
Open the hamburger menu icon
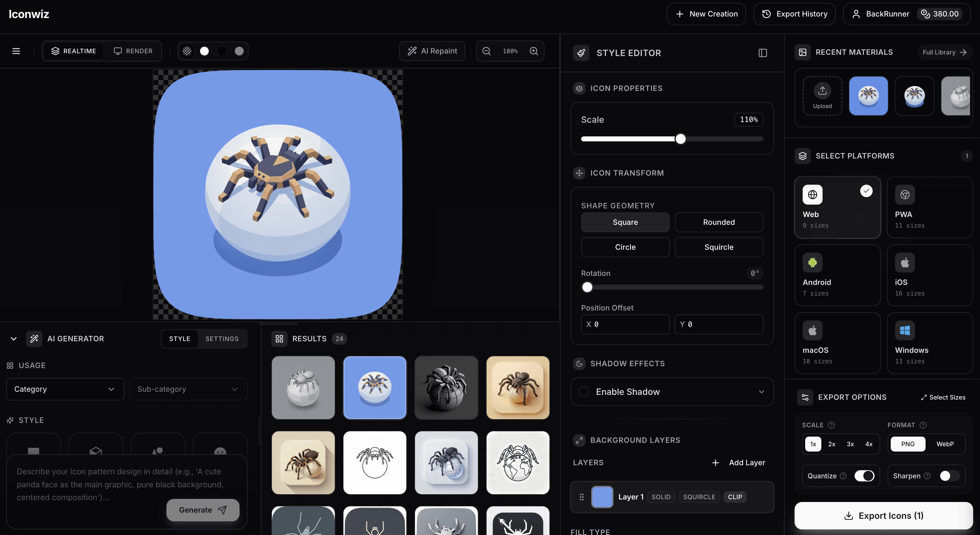[x=16, y=51]
